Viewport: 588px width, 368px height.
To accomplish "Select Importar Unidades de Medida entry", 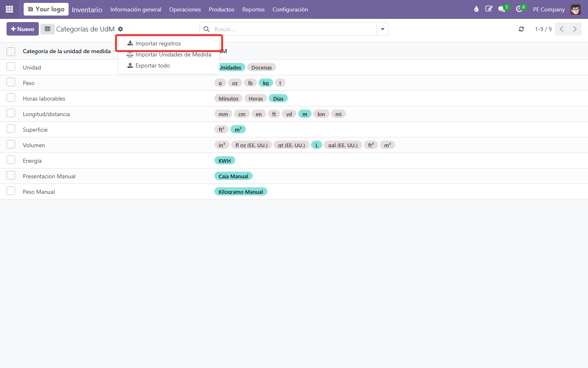I will (x=169, y=54).
